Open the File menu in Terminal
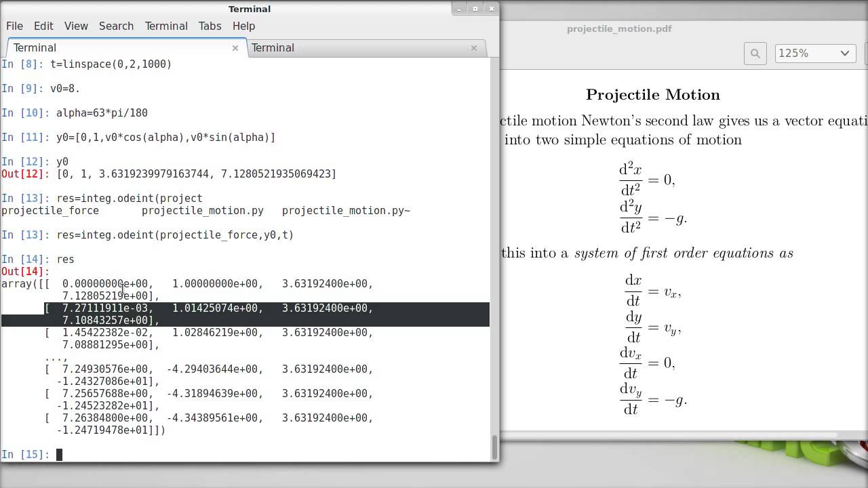This screenshot has width=868, height=488. click(x=14, y=26)
